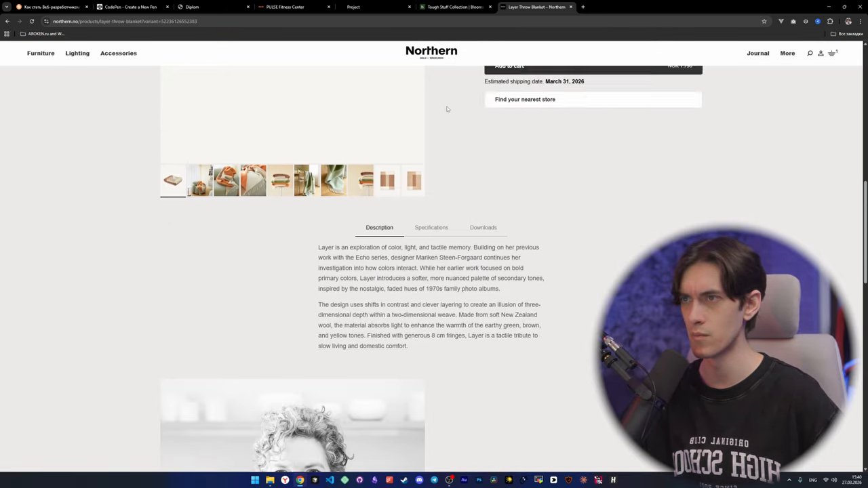Open Steam from taskbar
This screenshot has height=488, width=868.
pyautogui.click(x=404, y=480)
